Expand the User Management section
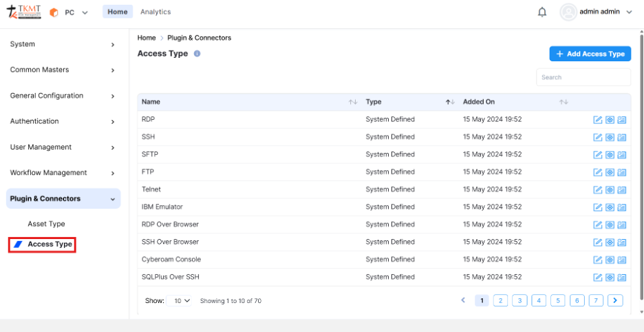 click(63, 147)
